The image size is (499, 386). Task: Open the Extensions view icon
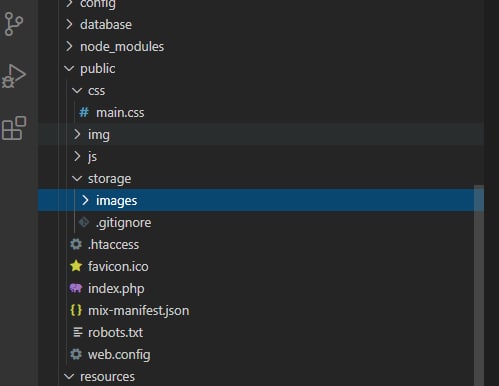click(x=14, y=128)
